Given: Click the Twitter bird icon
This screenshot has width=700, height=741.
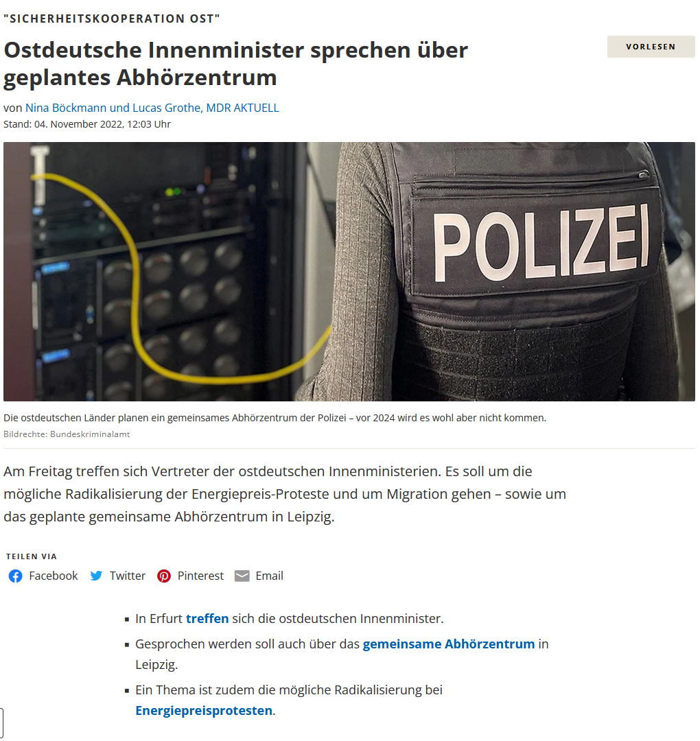Looking at the screenshot, I should click(96, 576).
